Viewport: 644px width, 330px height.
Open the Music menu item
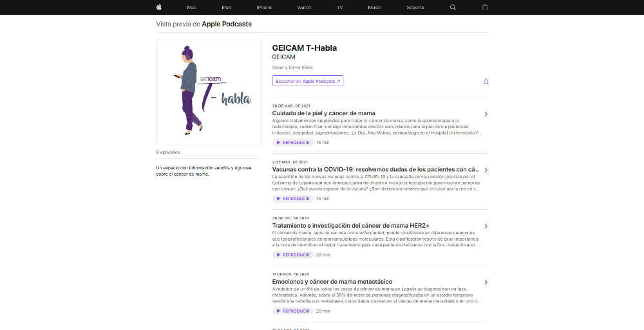click(375, 7)
